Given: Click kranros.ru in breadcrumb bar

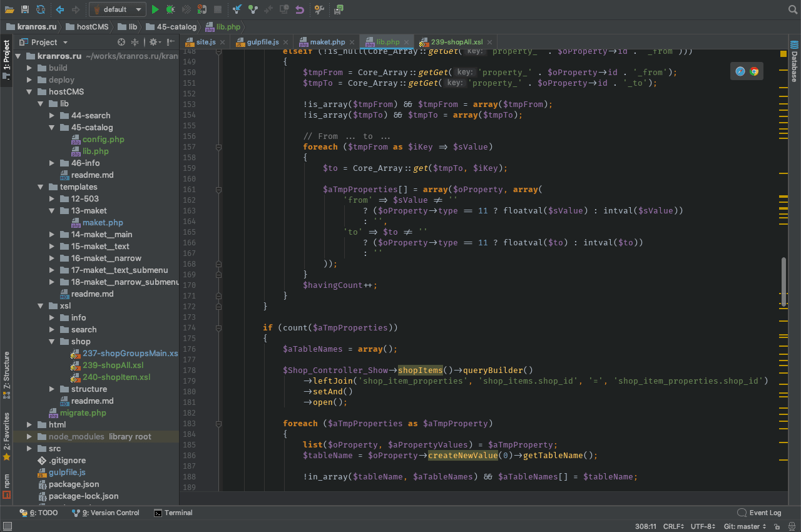Looking at the screenshot, I should pos(31,27).
